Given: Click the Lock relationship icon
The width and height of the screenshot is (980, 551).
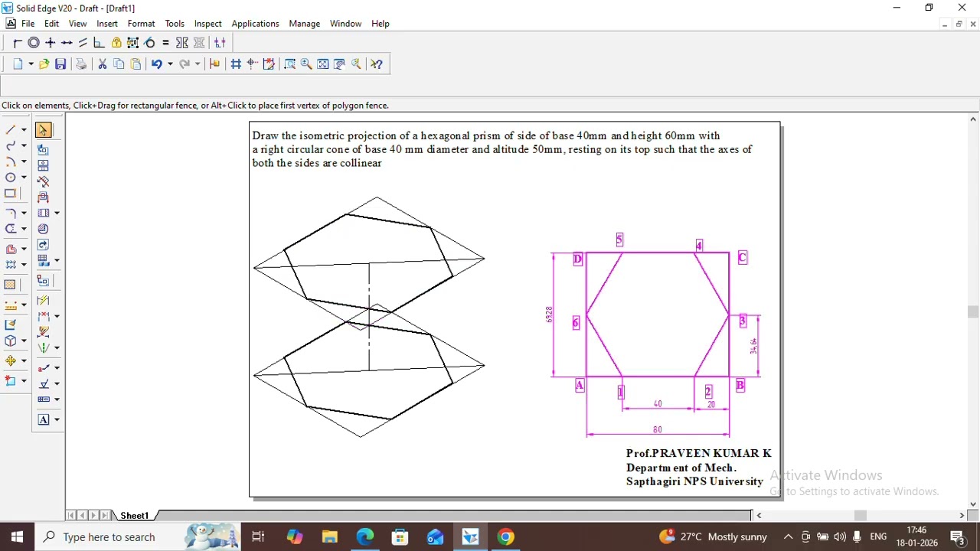Looking at the screenshot, I should pos(116,43).
